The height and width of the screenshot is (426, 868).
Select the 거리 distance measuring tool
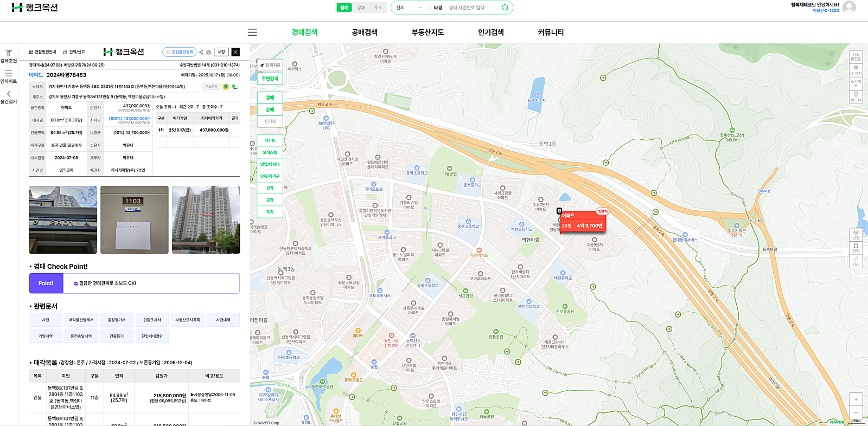point(856,261)
